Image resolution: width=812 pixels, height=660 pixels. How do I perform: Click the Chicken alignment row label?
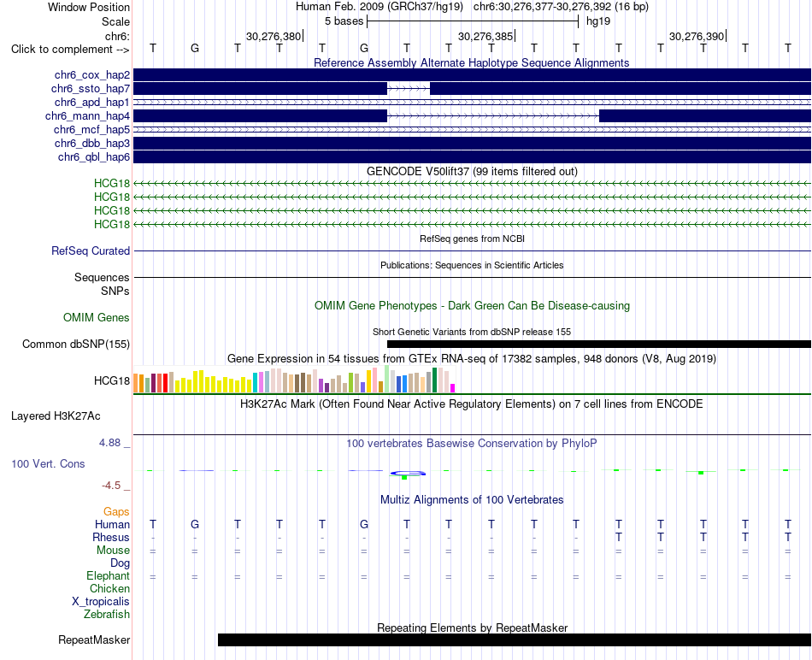tap(109, 588)
